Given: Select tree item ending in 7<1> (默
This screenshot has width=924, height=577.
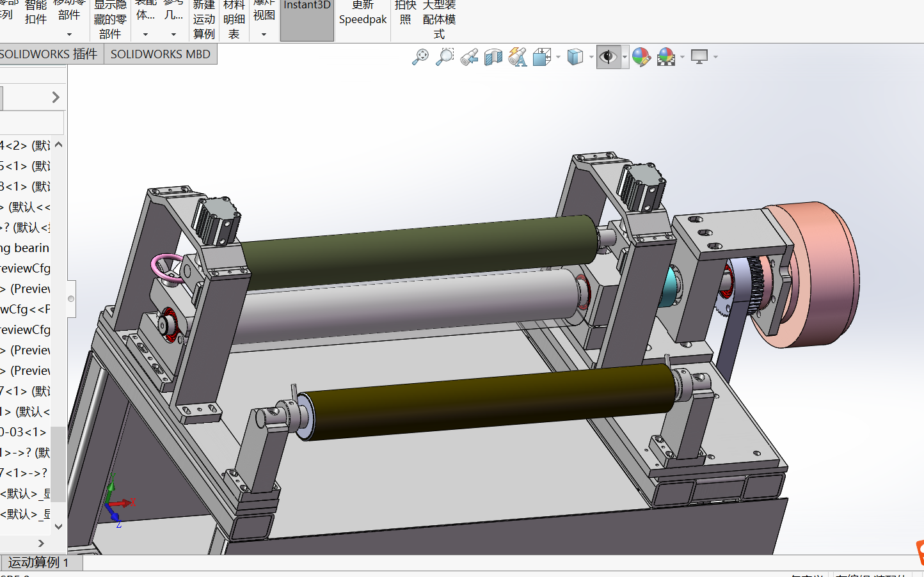Looking at the screenshot, I should pyautogui.click(x=26, y=391).
